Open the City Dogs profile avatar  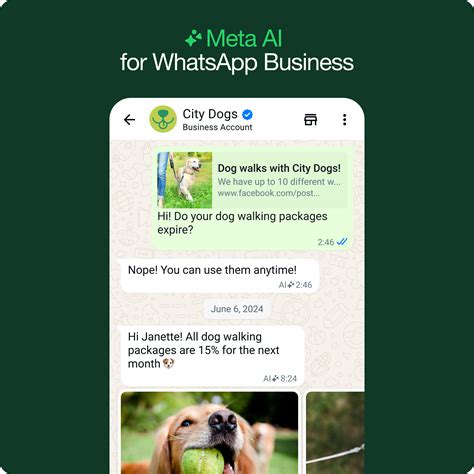[x=163, y=119]
